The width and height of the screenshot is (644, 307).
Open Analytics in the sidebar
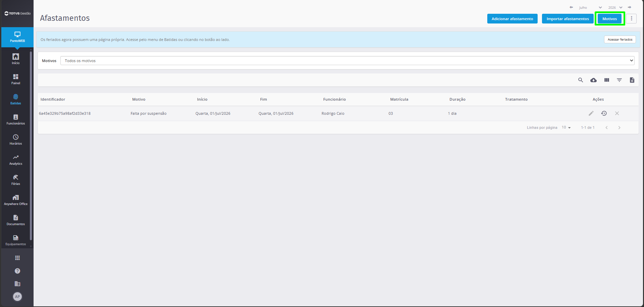tap(16, 159)
